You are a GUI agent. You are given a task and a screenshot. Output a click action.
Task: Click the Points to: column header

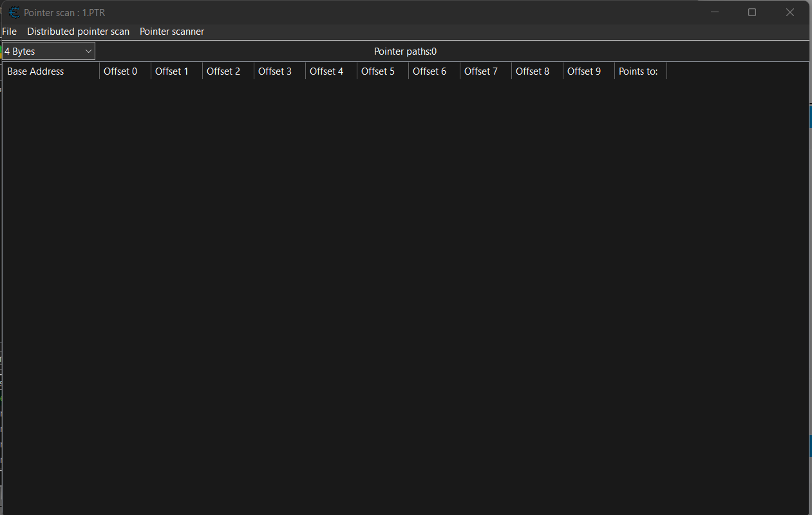point(641,71)
